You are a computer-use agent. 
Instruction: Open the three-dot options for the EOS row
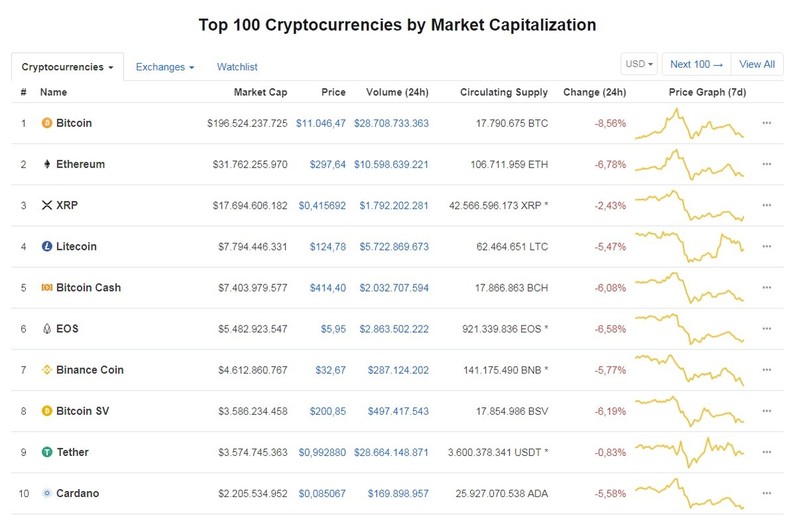766,329
